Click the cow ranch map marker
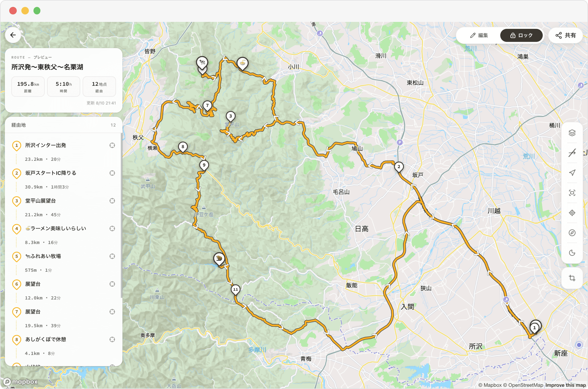Screen dimensions: 588x389 point(202,63)
